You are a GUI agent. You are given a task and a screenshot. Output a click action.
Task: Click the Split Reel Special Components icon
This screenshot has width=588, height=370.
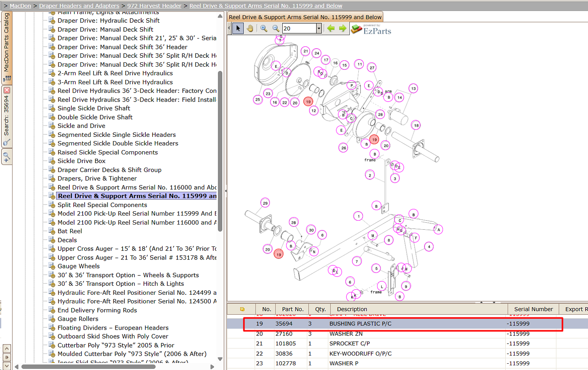(52, 205)
